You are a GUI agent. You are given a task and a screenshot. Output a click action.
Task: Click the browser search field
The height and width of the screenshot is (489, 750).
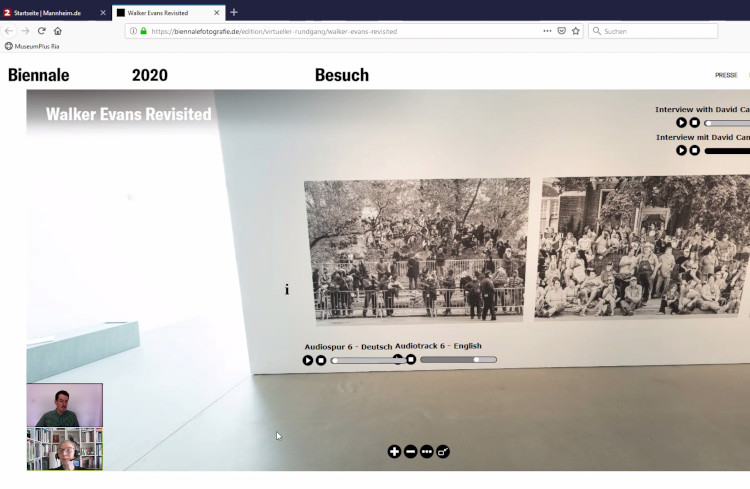click(655, 31)
